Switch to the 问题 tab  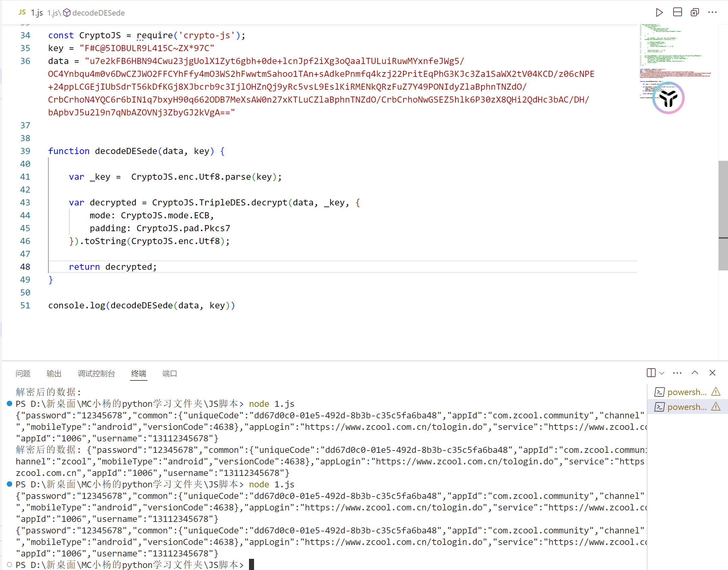point(23,373)
